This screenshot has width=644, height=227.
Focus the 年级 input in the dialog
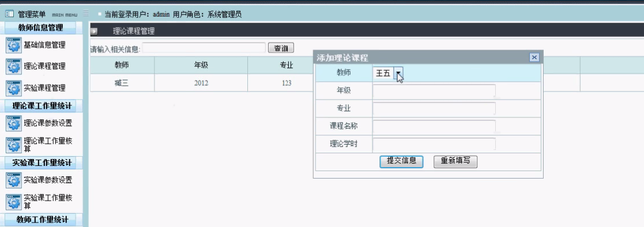(x=434, y=90)
